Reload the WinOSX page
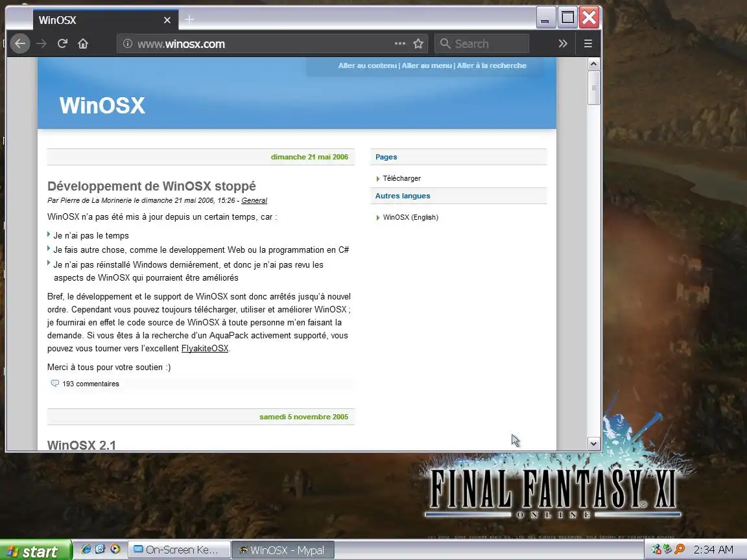Image resolution: width=747 pixels, height=560 pixels. point(62,44)
